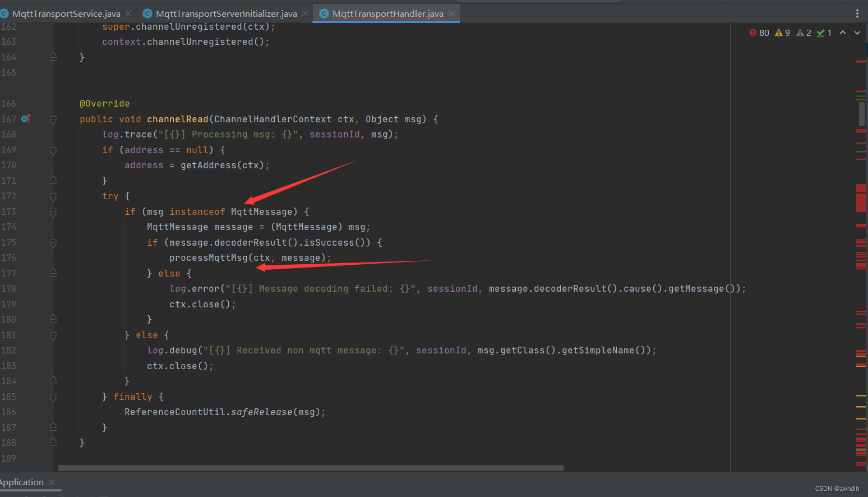The width and height of the screenshot is (868, 497).
Task: Click the instanceof keyword on line 173
Action: (197, 212)
